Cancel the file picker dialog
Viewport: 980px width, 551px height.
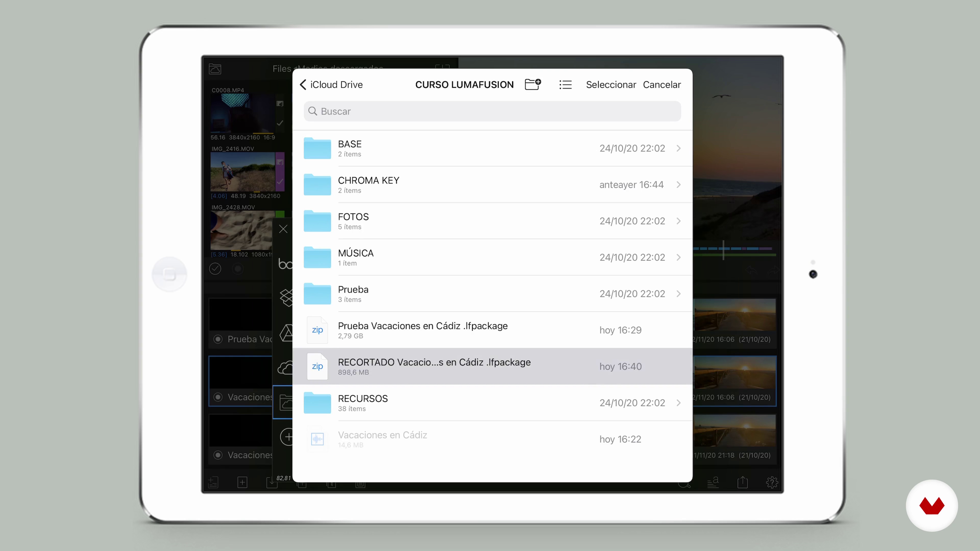coord(661,84)
